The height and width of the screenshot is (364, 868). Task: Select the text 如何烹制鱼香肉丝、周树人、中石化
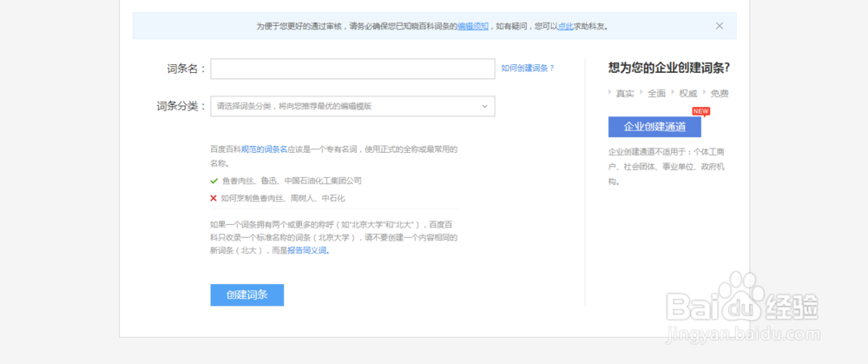[x=283, y=198]
